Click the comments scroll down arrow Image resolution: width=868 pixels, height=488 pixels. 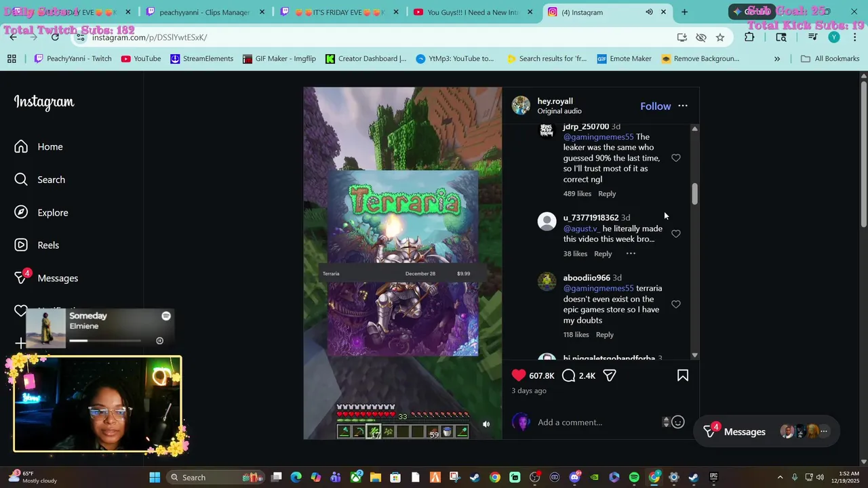coord(694,355)
